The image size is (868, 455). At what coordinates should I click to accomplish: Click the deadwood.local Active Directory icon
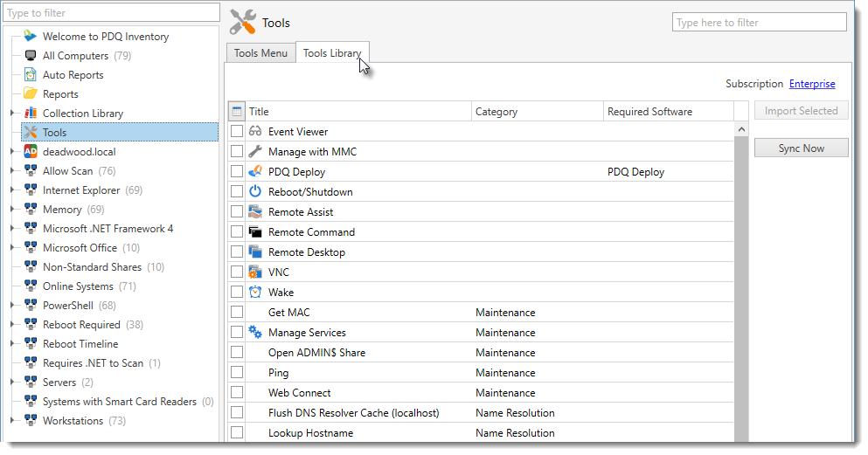31,151
